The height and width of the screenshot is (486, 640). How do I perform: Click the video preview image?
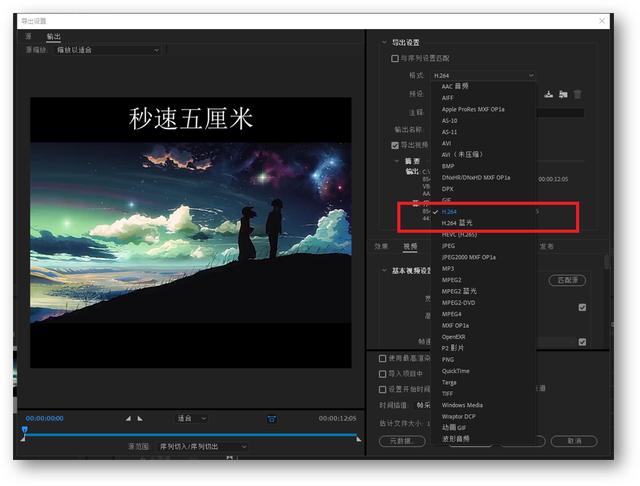pos(191,233)
